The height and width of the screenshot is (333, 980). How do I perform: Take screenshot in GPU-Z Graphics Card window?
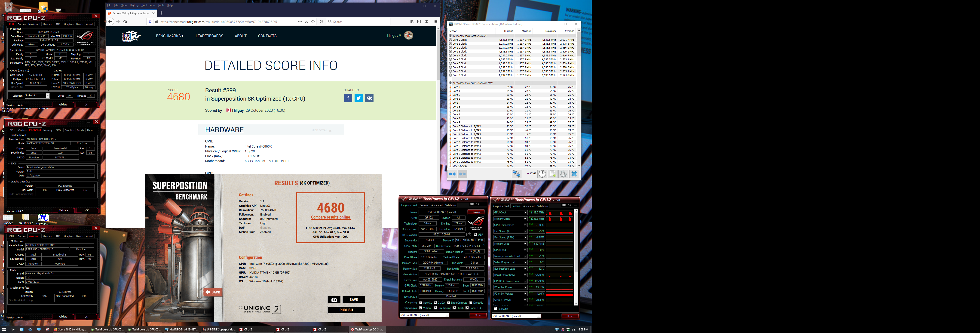click(472, 204)
